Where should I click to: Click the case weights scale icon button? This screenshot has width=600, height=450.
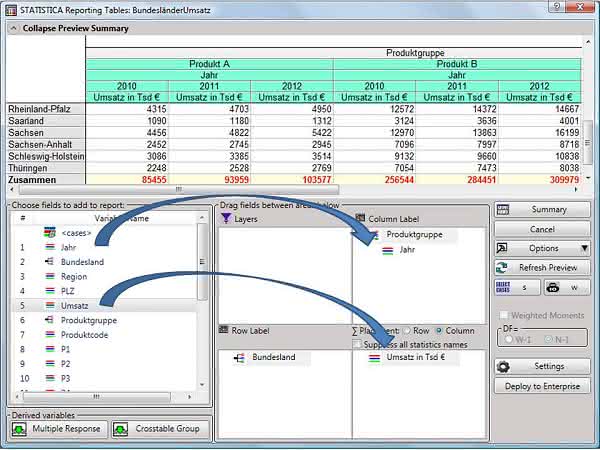pos(567,287)
